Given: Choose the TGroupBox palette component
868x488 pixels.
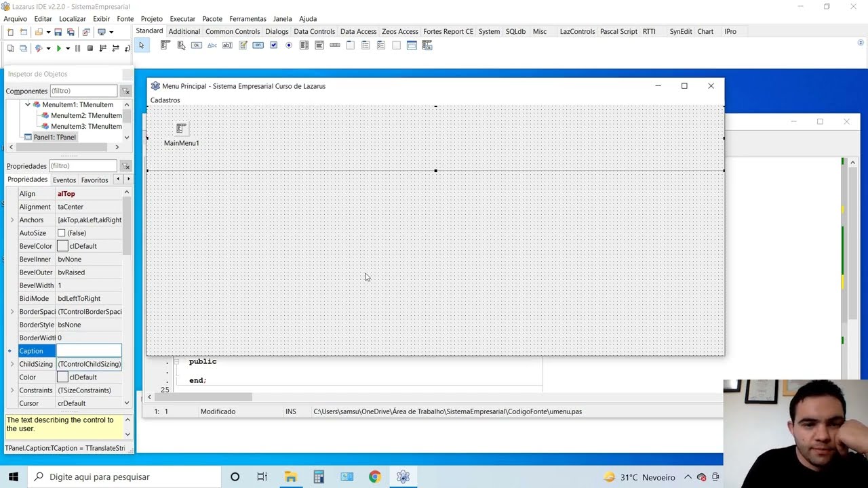Looking at the screenshot, I should pyautogui.click(x=350, y=45).
